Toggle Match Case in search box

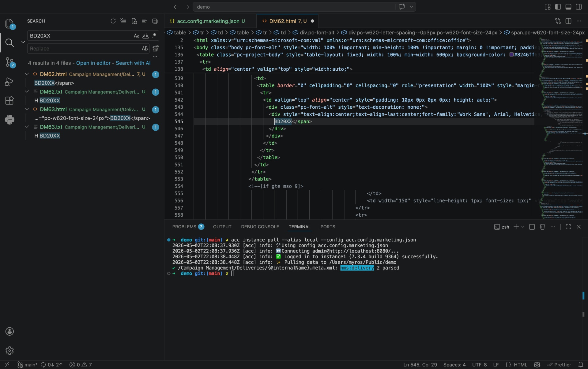coord(137,36)
